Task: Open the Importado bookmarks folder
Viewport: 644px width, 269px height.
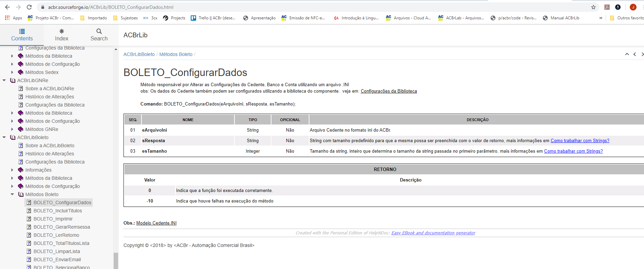Action: pyautogui.click(x=94, y=18)
